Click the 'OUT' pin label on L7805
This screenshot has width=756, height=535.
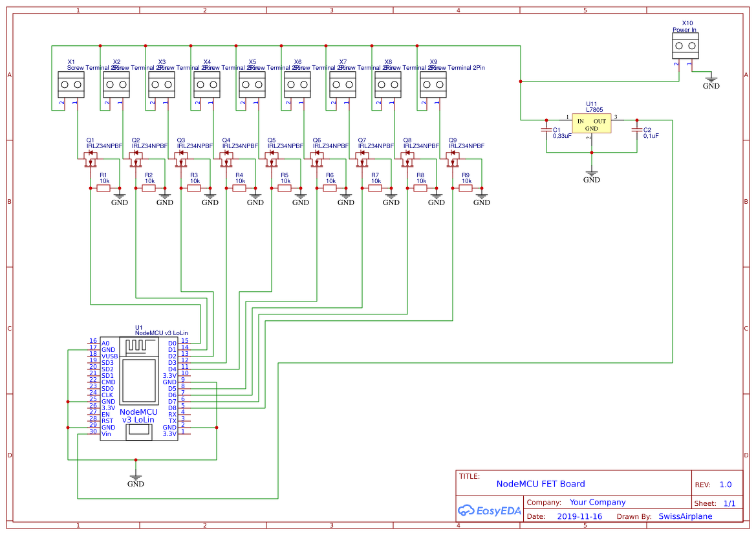(x=599, y=121)
